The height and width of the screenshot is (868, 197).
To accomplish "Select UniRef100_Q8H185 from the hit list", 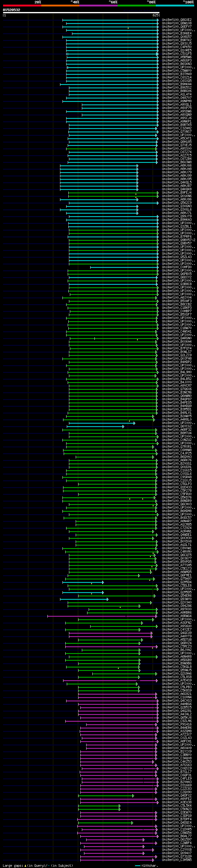I will [177, 142].
